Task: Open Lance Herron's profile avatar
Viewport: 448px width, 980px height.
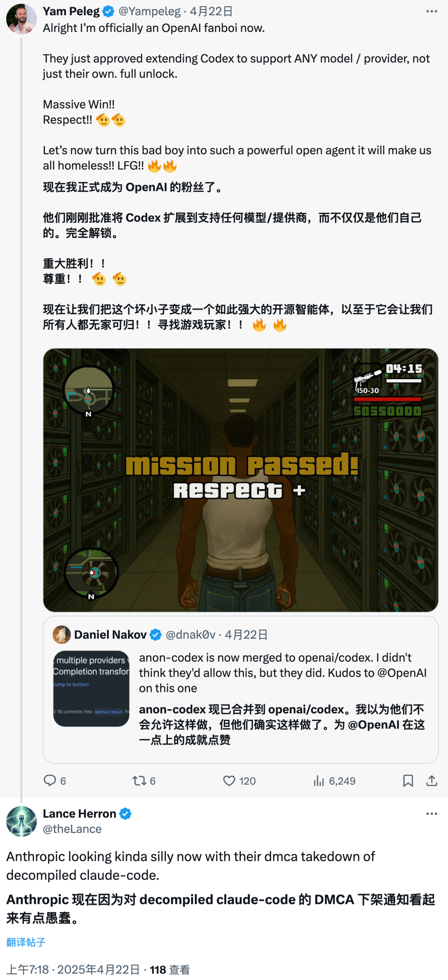Action: click(x=21, y=822)
